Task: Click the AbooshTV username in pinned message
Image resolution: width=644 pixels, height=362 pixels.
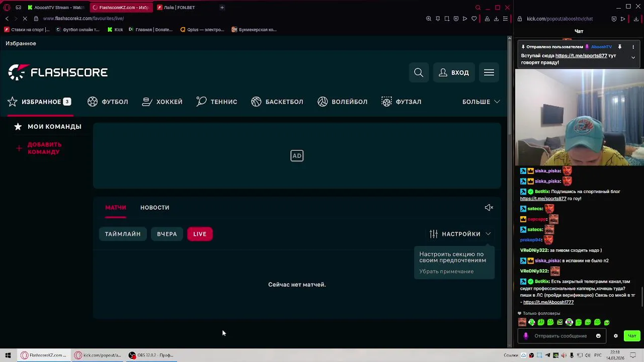Action: (x=601, y=47)
